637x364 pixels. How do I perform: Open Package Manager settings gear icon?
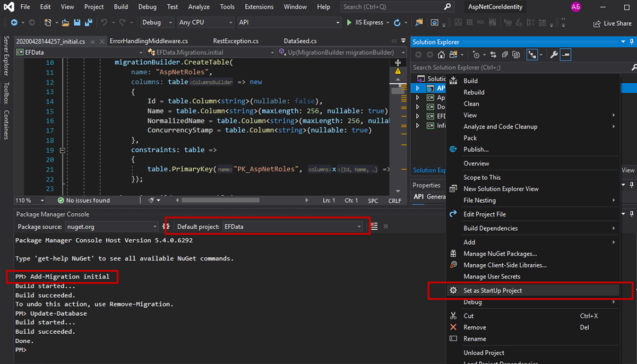click(x=166, y=227)
